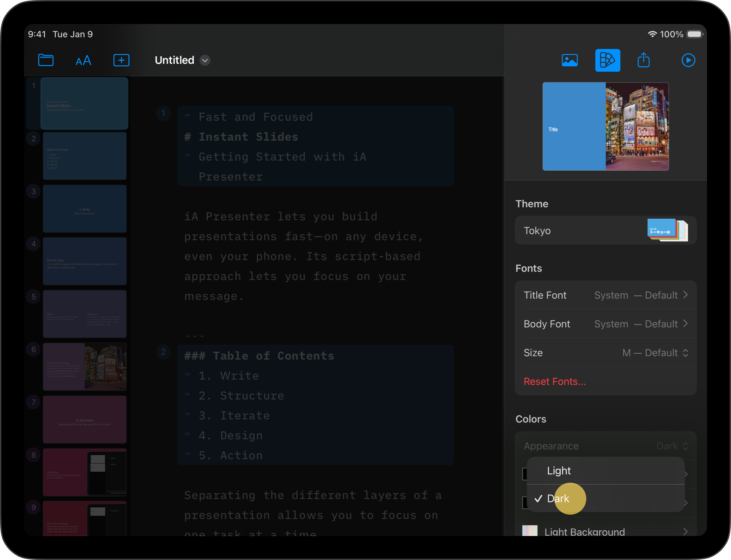Choose Light from the appearance menu

click(559, 471)
